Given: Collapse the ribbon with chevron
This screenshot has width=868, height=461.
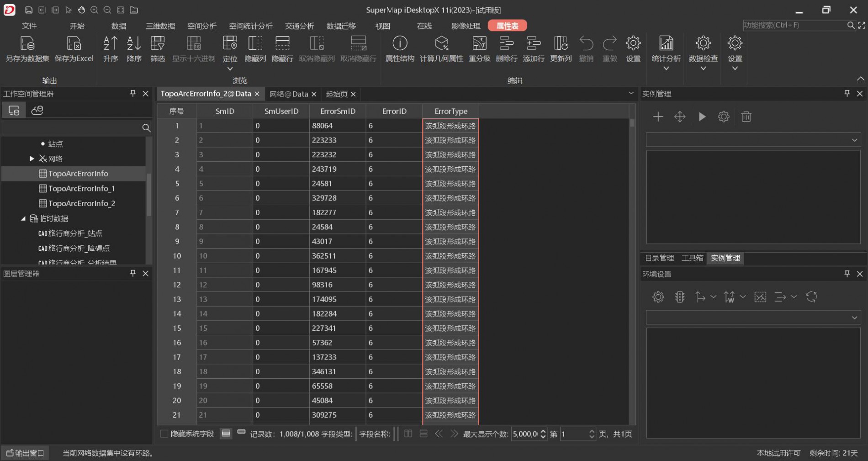Looking at the screenshot, I should [860, 79].
